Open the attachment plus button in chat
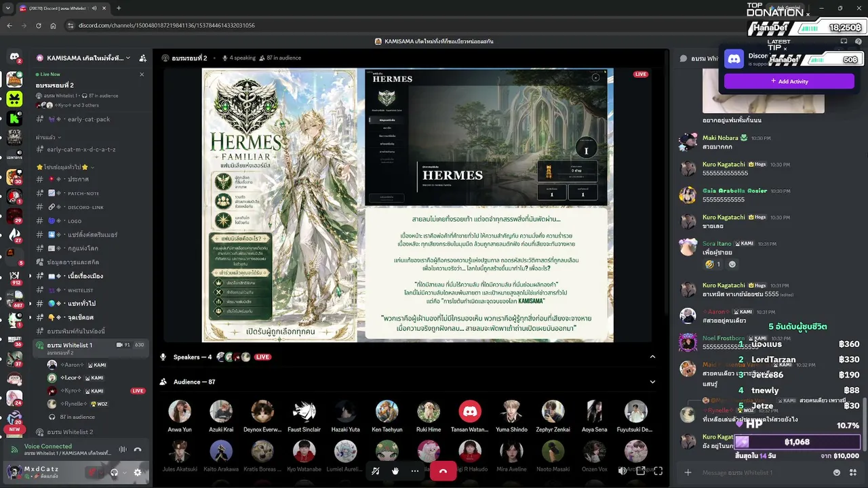 pyautogui.click(x=688, y=472)
